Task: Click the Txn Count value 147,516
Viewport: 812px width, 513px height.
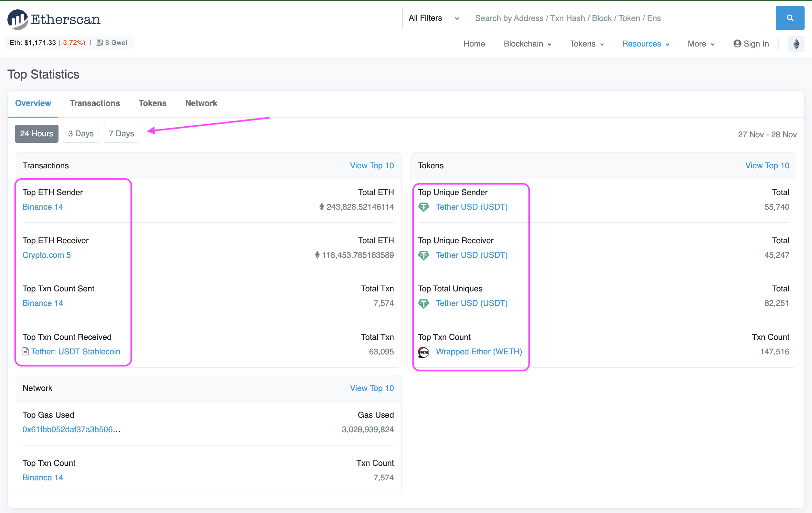Action: [x=775, y=351]
